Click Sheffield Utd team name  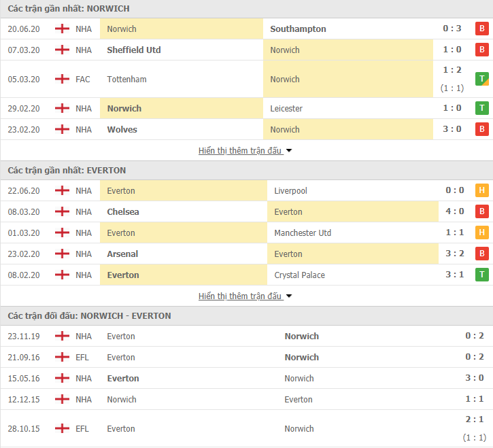tap(134, 50)
